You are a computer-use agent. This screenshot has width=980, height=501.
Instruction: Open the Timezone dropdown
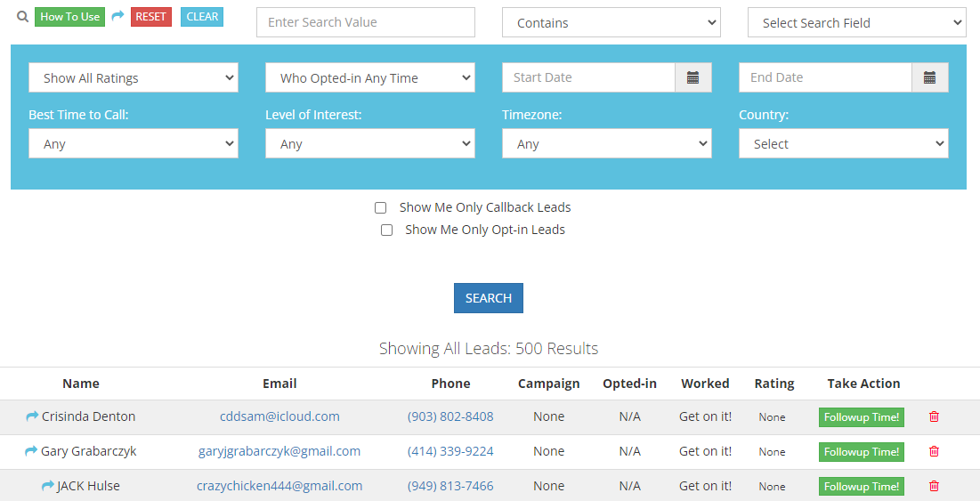(x=607, y=143)
